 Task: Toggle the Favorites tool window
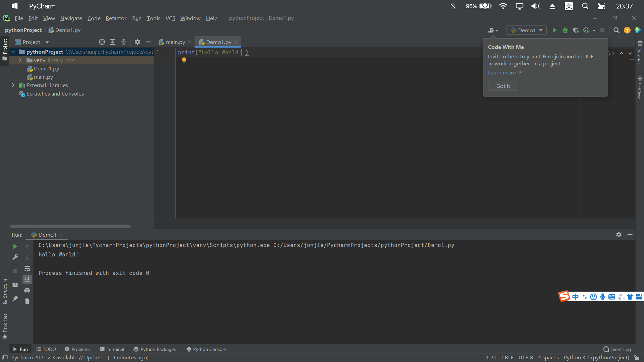point(5,326)
